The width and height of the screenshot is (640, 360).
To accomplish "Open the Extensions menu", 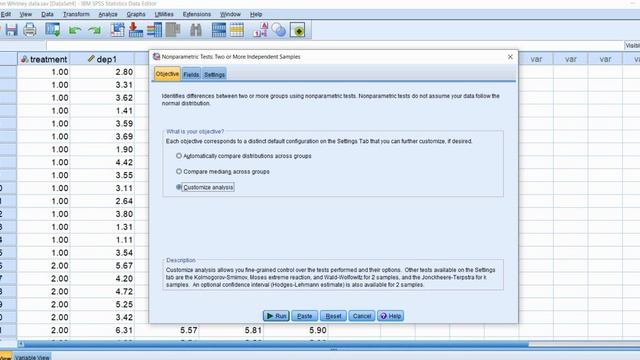I will click(x=197, y=14).
